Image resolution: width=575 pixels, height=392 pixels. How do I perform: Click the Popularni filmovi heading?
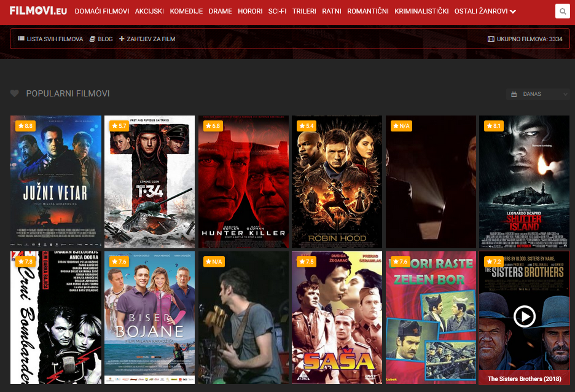click(x=68, y=93)
